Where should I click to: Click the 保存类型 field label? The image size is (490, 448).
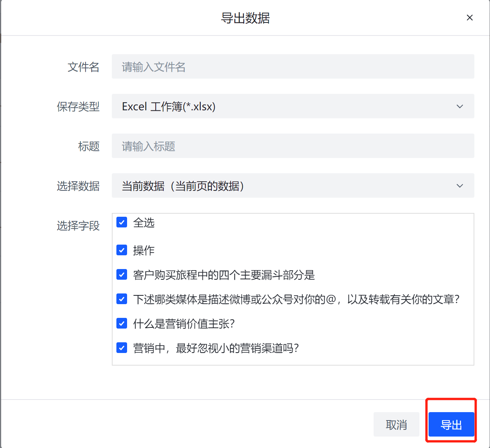pos(78,107)
